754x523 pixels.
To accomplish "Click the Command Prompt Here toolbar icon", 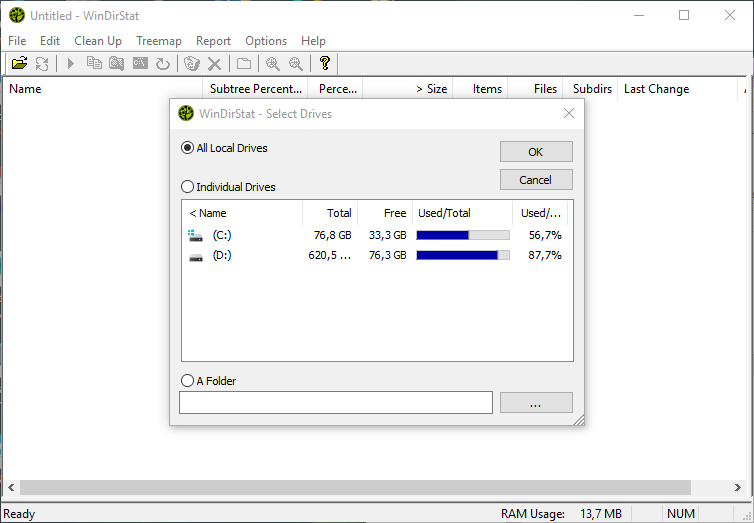I will 140,64.
